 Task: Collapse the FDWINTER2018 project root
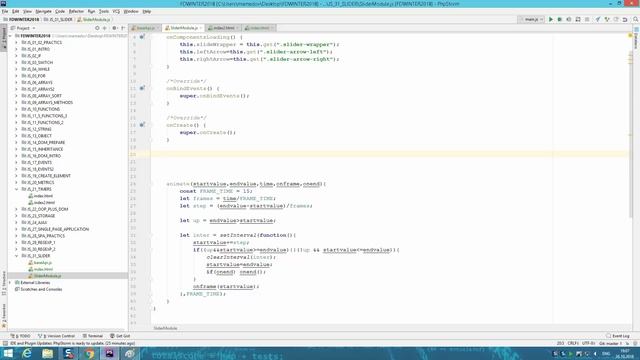pyautogui.click(x=10, y=36)
